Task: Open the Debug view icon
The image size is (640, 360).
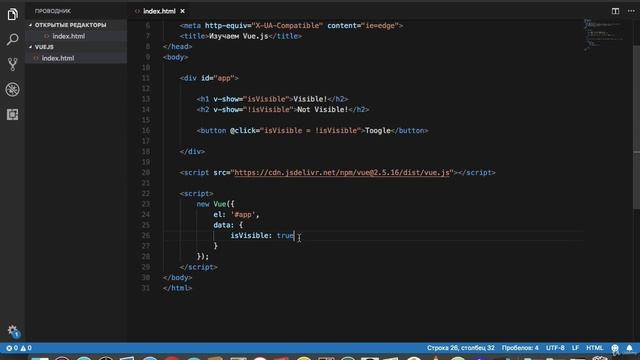Action: tap(13, 89)
